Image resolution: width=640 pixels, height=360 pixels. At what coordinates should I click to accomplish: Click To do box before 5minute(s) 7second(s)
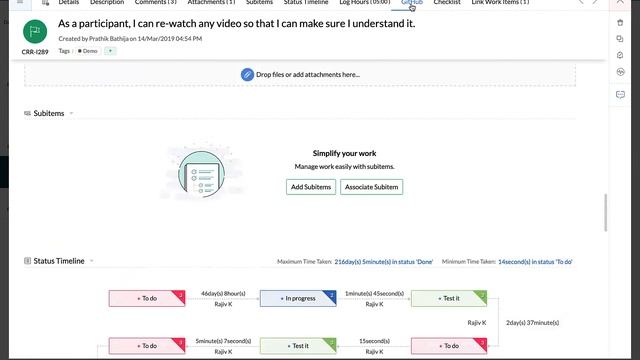pyautogui.click(x=147, y=346)
